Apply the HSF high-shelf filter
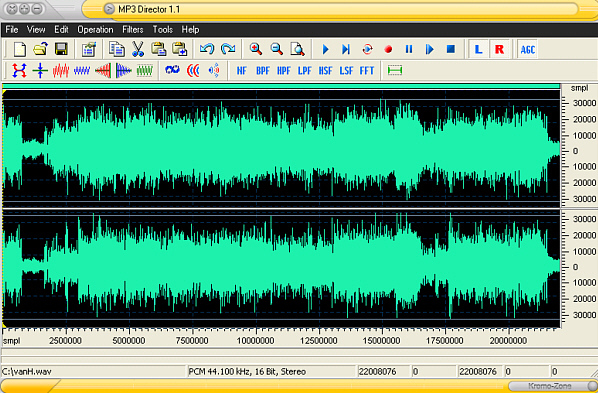Image resolution: width=598 pixels, height=393 pixels. tap(325, 71)
